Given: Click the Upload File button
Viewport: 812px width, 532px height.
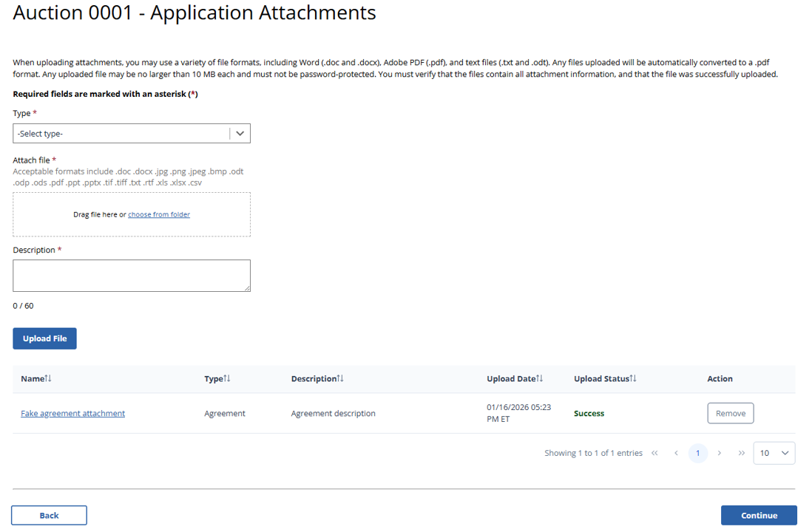Looking at the screenshot, I should [x=44, y=338].
